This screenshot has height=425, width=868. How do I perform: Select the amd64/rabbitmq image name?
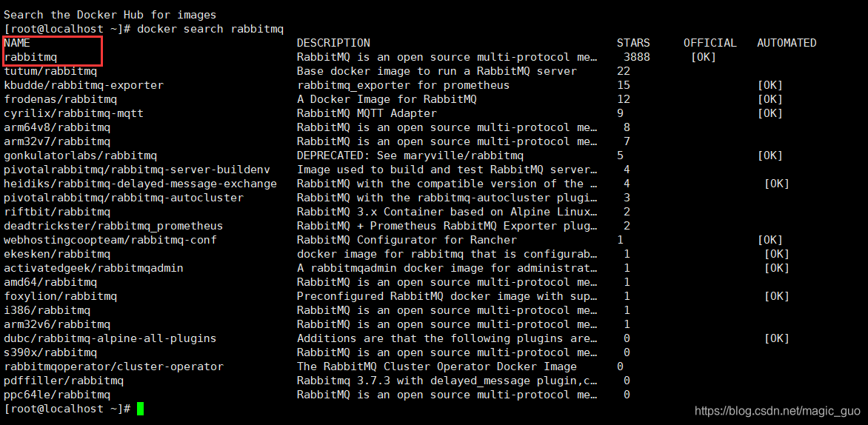(50, 282)
